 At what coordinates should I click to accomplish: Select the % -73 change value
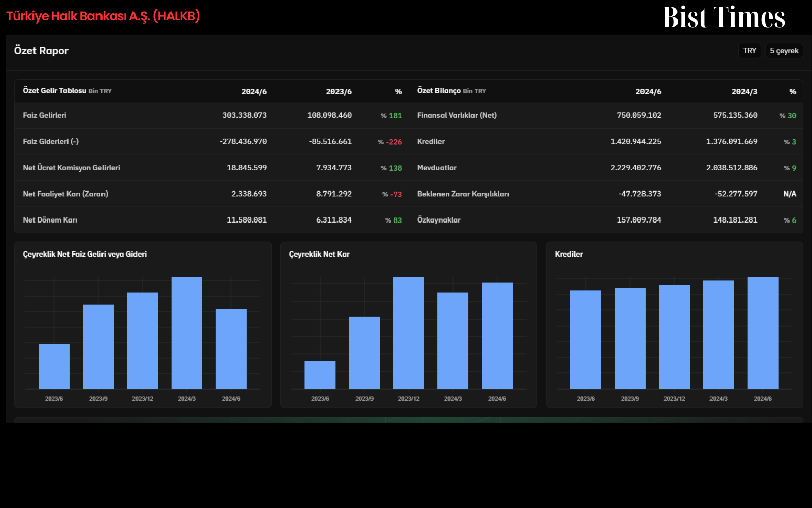pos(392,194)
